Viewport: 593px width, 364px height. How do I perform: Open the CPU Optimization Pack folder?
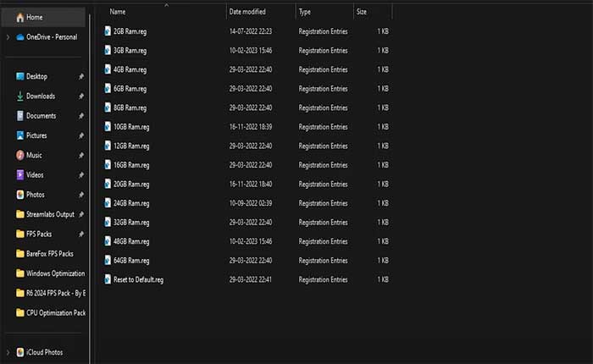click(x=55, y=312)
